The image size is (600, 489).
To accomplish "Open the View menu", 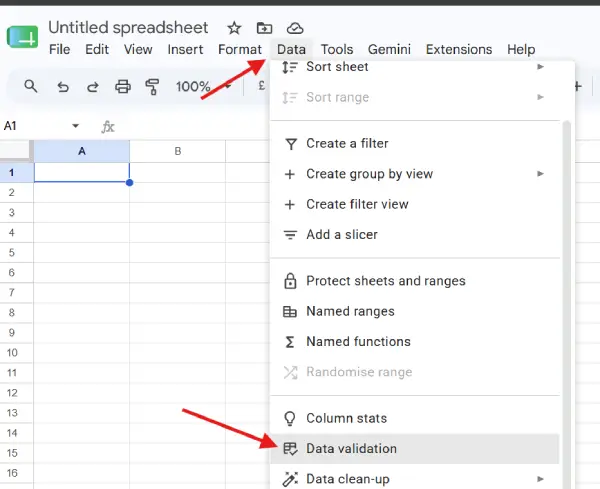I will (138, 49).
